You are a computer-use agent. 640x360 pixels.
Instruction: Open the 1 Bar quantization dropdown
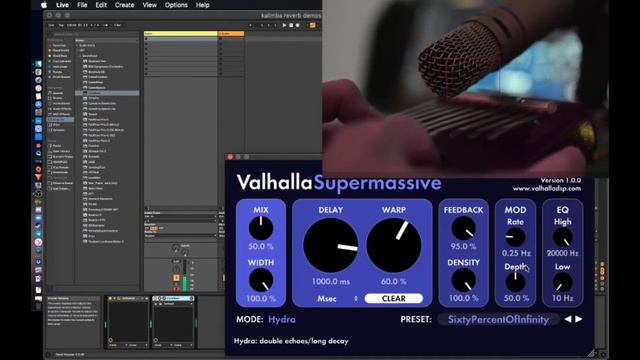[118, 25]
